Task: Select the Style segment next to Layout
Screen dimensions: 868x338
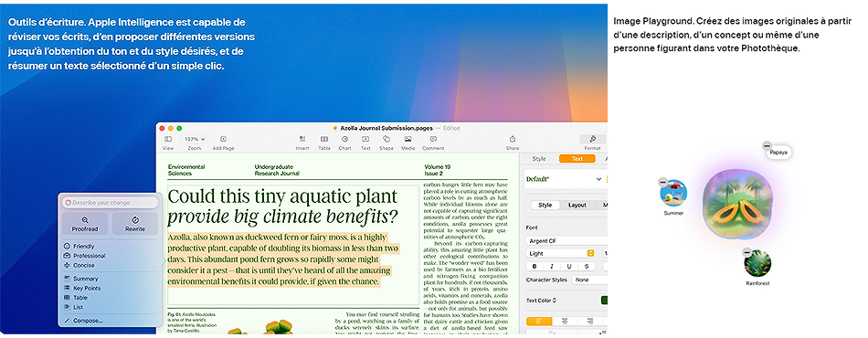Action: [x=545, y=206]
